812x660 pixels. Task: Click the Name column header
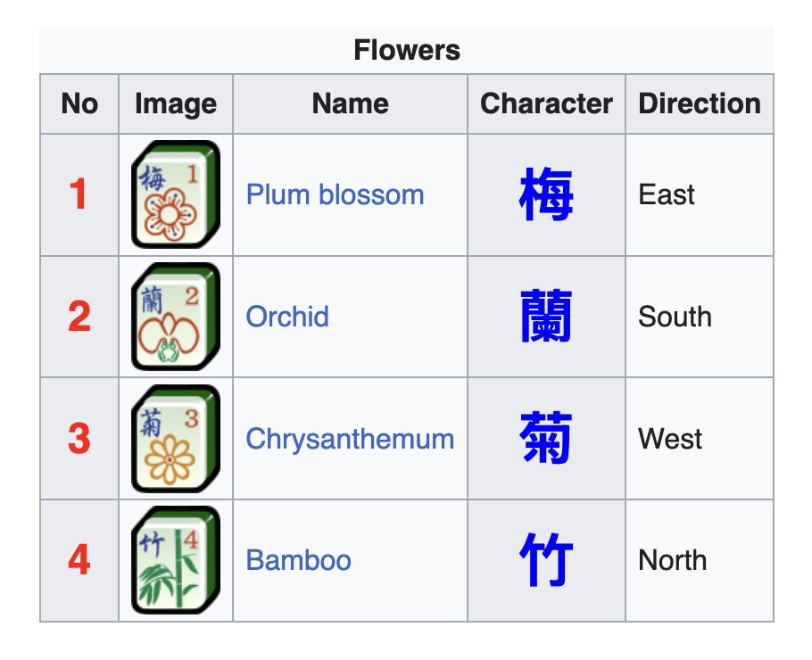pos(350,103)
